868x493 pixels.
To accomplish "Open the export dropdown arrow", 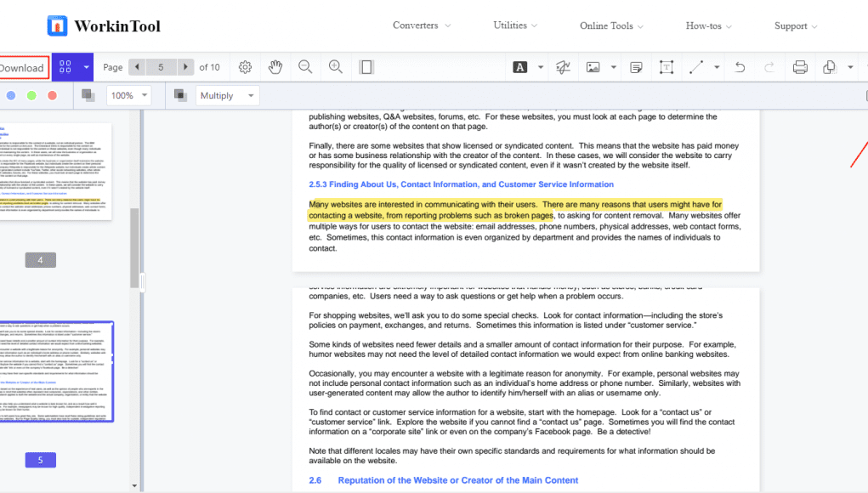I will coord(850,67).
